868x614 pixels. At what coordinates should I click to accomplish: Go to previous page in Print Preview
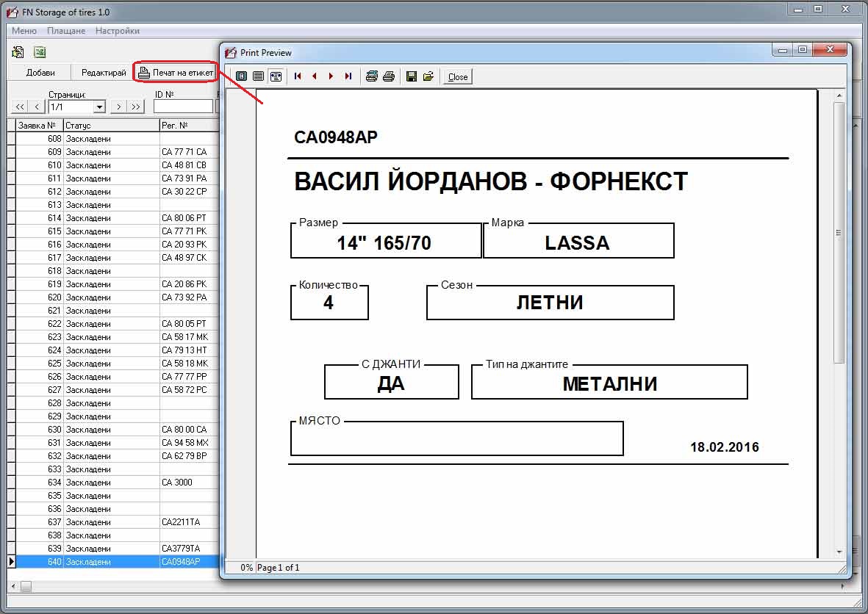[x=315, y=76]
